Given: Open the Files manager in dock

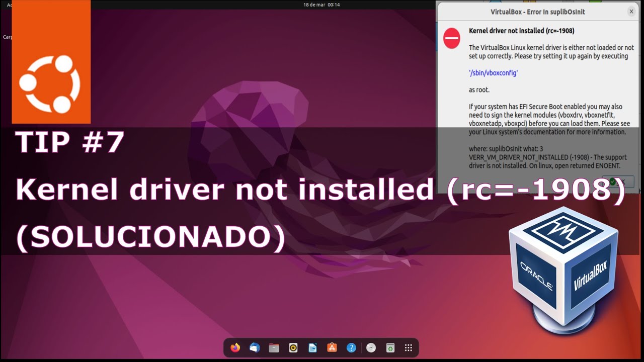Looking at the screenshot, I should tap(274, 347).
